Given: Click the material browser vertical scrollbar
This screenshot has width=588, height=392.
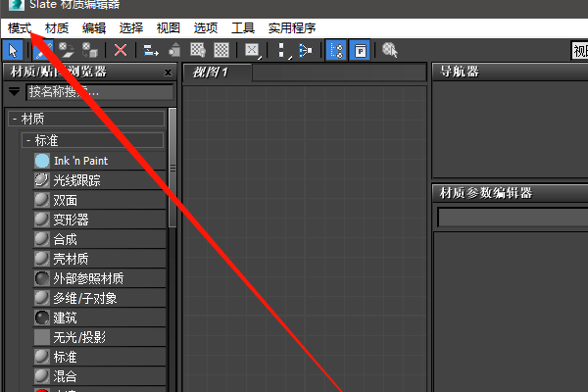Looking at the screenshot, I should 172,168.
